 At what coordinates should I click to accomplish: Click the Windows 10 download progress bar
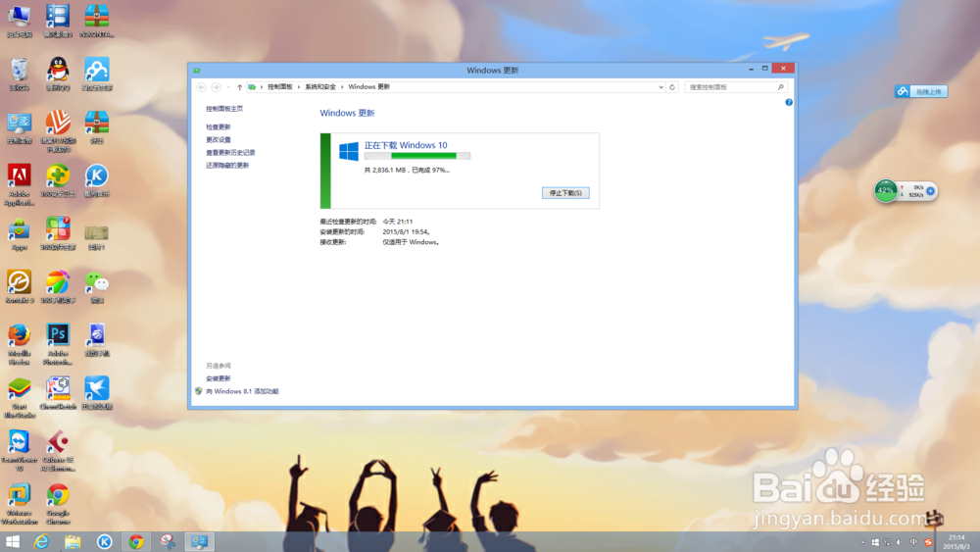tap(417, 156)
